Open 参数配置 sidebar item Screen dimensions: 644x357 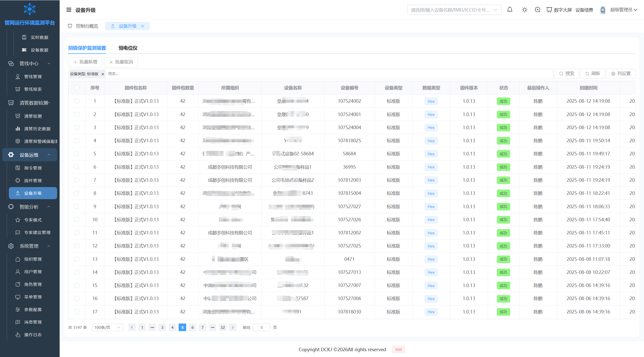pyautogui.click(x=33, y=309)
